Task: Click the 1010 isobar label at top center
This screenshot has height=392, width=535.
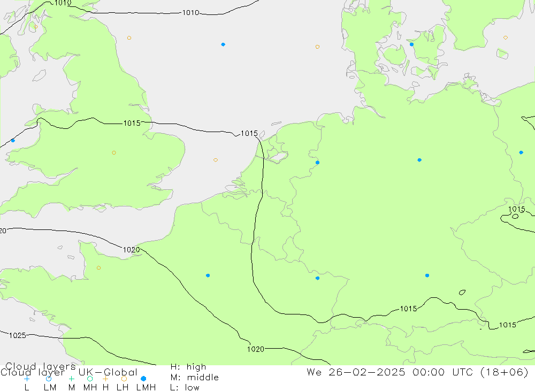Action: click(x=190, y=12)
